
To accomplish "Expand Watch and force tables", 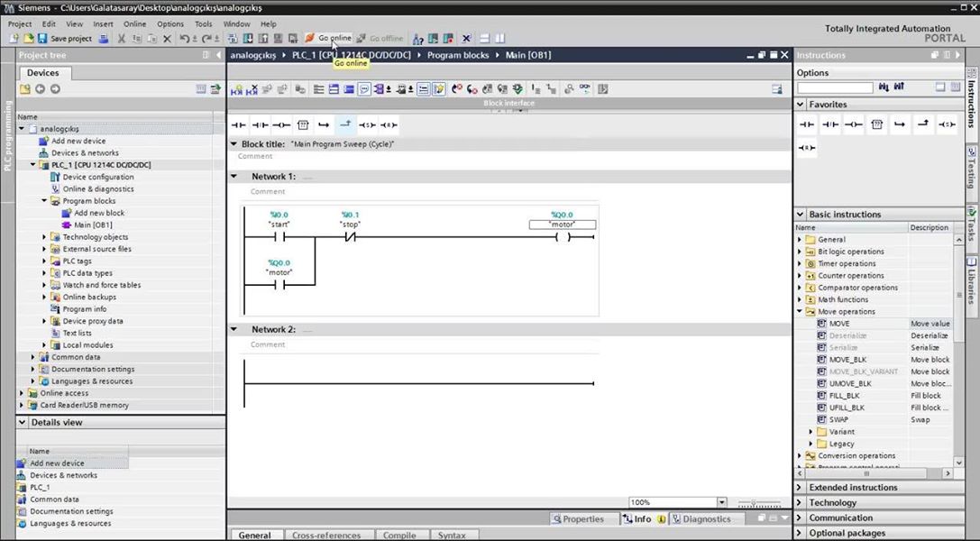I will pos(44,286).
